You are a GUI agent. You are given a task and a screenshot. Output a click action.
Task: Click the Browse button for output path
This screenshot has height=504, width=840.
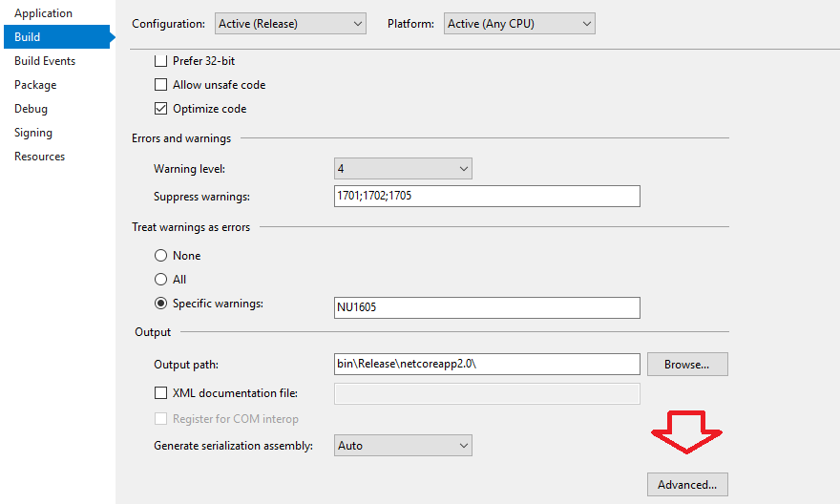687,365
